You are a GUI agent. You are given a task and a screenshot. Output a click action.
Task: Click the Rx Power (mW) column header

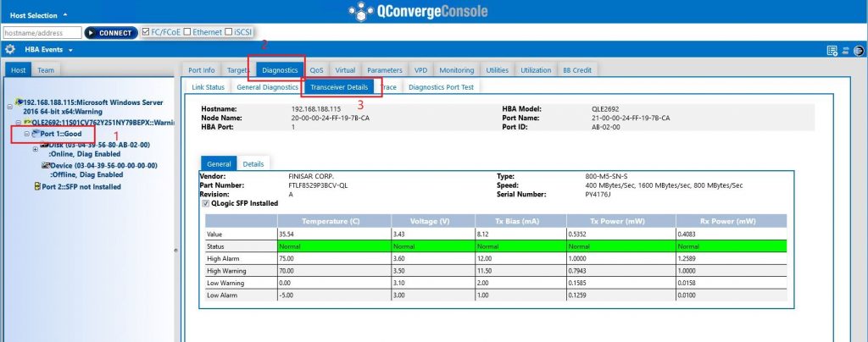[732, 221]
